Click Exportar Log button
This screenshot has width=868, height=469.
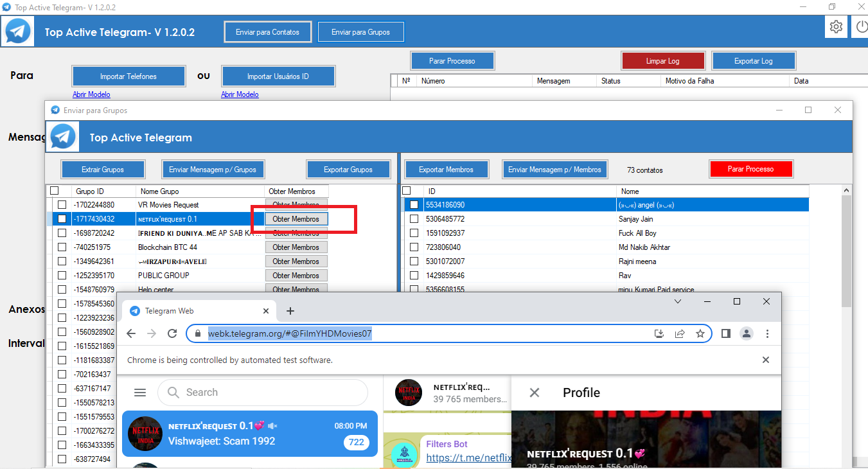(754, 61)
